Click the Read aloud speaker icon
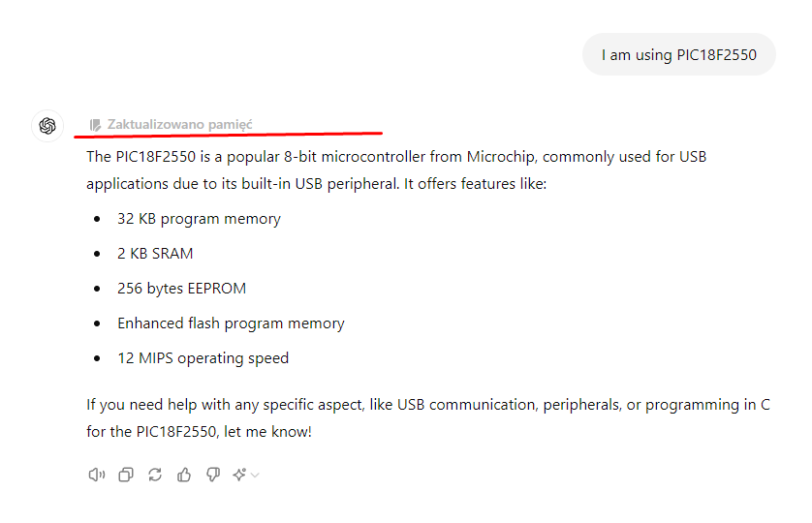 (96, 475)
